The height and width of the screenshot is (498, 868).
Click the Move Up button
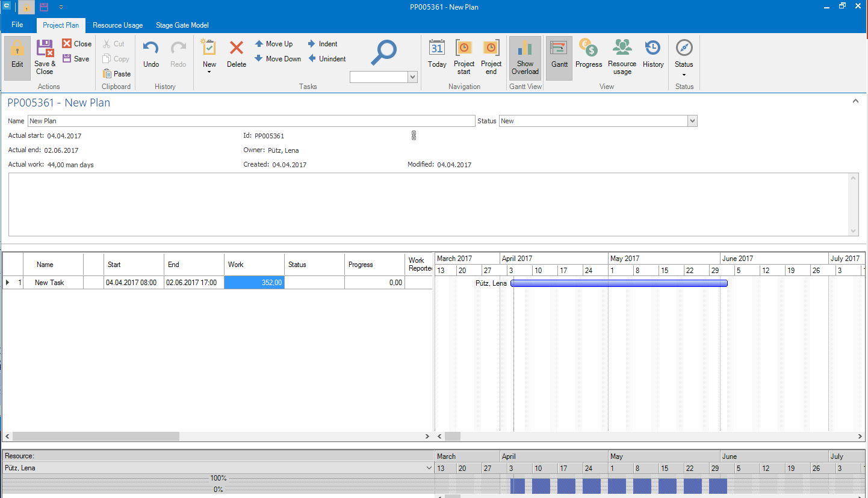click(273, 44)
